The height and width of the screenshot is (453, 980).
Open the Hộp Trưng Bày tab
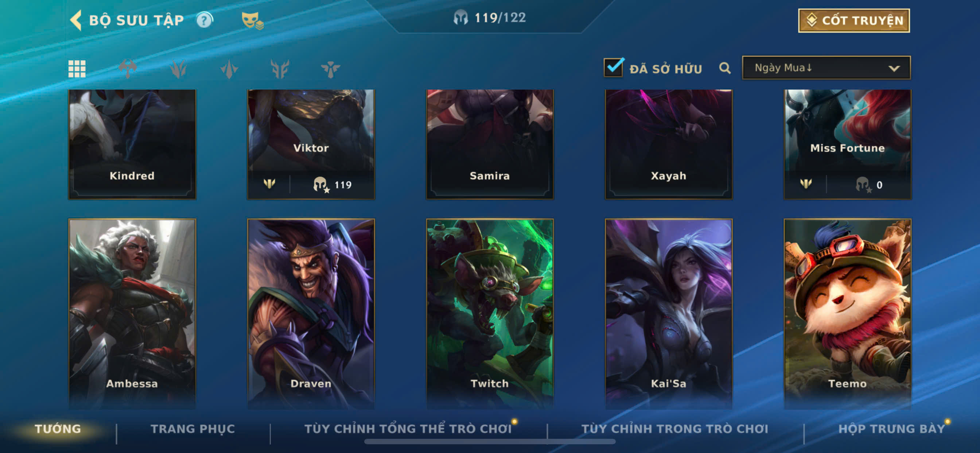click(891, 429)
